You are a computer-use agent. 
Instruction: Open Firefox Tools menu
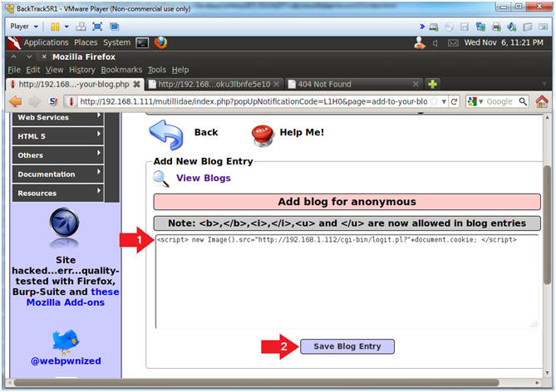(x=157, y=70)
